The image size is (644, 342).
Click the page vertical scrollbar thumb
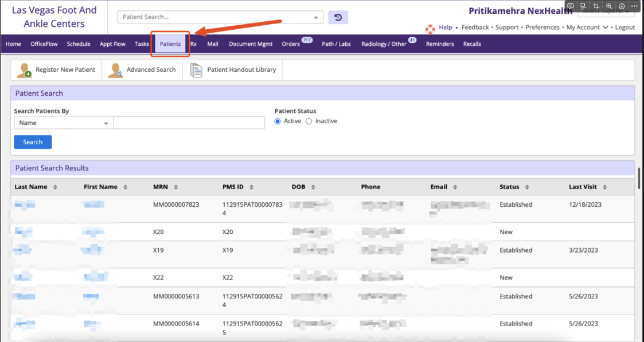(x=639, y=177)
